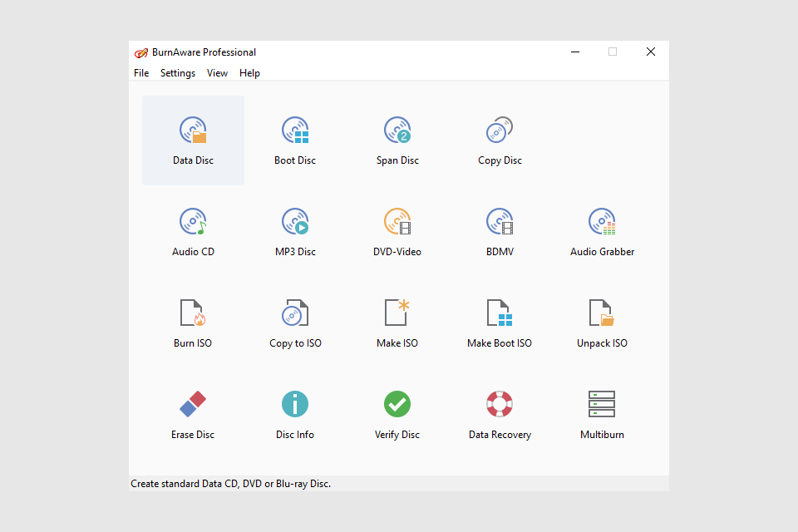Open the Burn ISO tool
The height and width of the screenshot is (532, 798).
(193, 323)
